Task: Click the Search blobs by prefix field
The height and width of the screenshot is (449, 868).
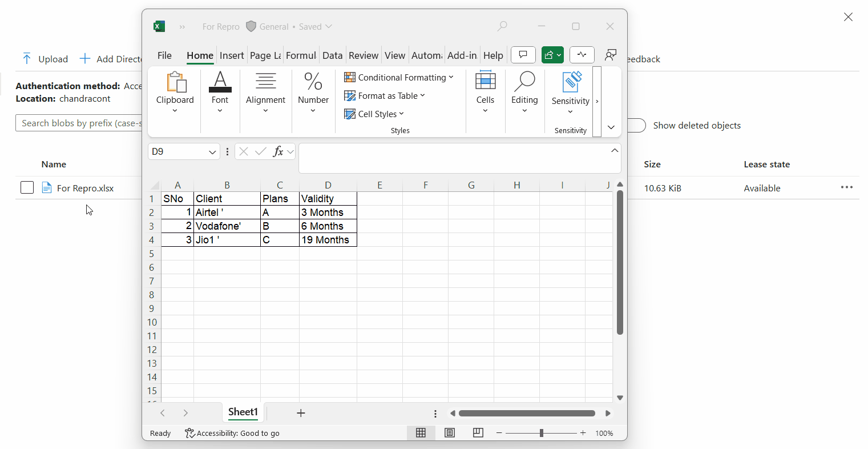Action: point(79,123)
